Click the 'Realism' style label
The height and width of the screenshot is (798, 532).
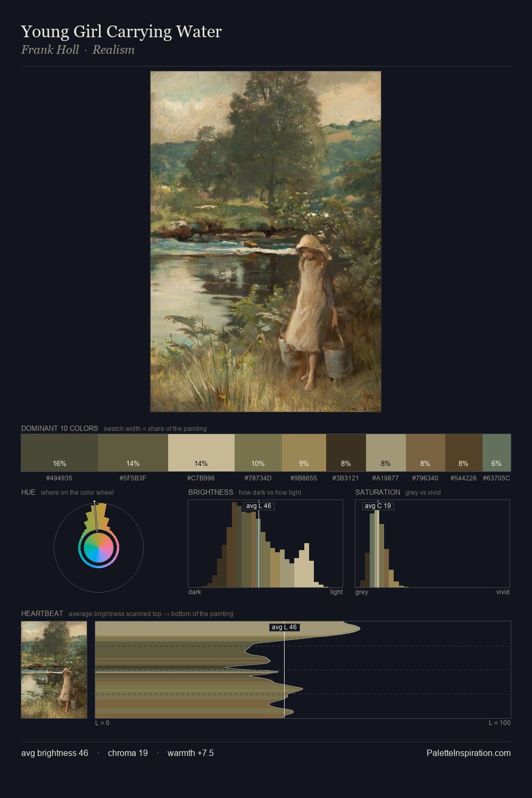pos(113,50)
